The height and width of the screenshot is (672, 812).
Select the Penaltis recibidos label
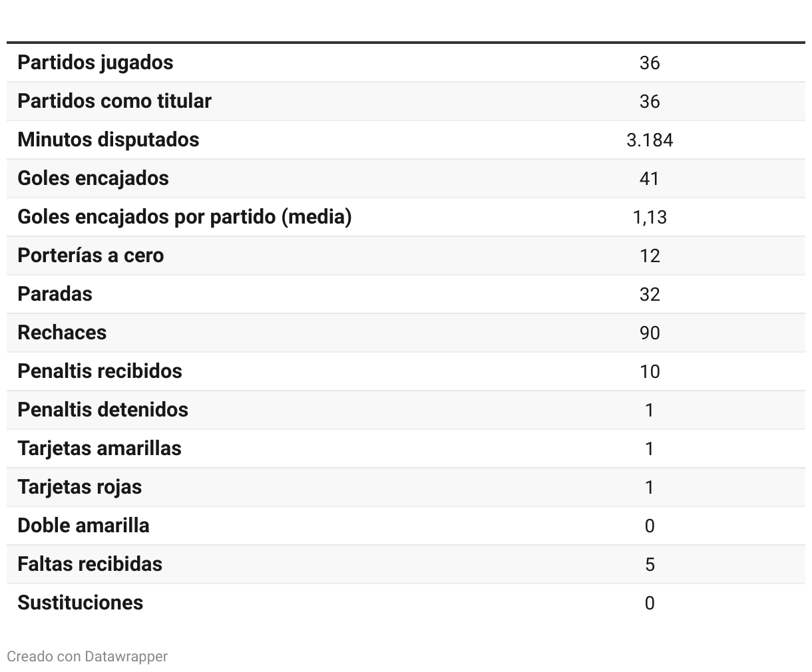coord(100,371)
